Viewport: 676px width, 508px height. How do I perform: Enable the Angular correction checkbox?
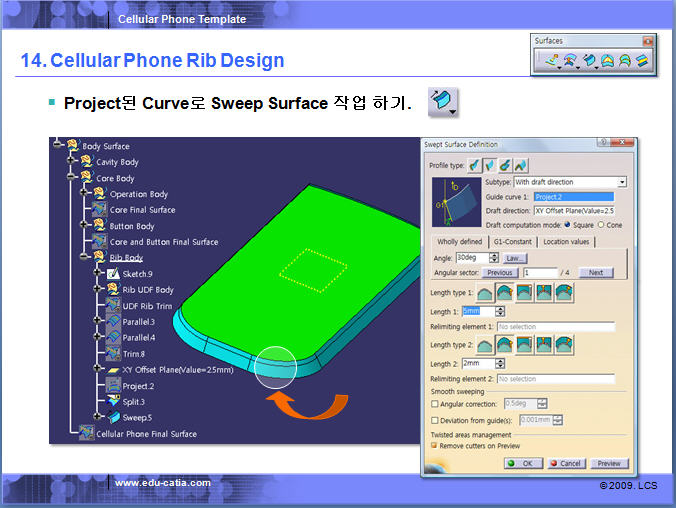(435, 403)
